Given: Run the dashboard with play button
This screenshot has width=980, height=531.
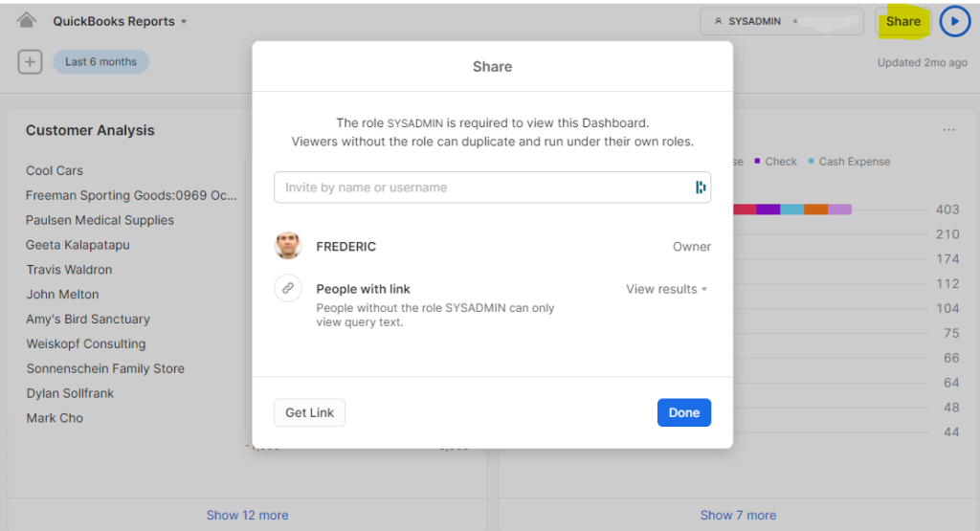Looking at the screenshot, I should 954,21.
